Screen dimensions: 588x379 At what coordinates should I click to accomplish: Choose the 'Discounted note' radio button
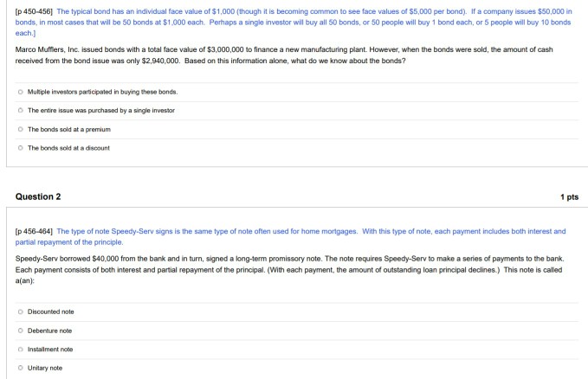(20, 312)
